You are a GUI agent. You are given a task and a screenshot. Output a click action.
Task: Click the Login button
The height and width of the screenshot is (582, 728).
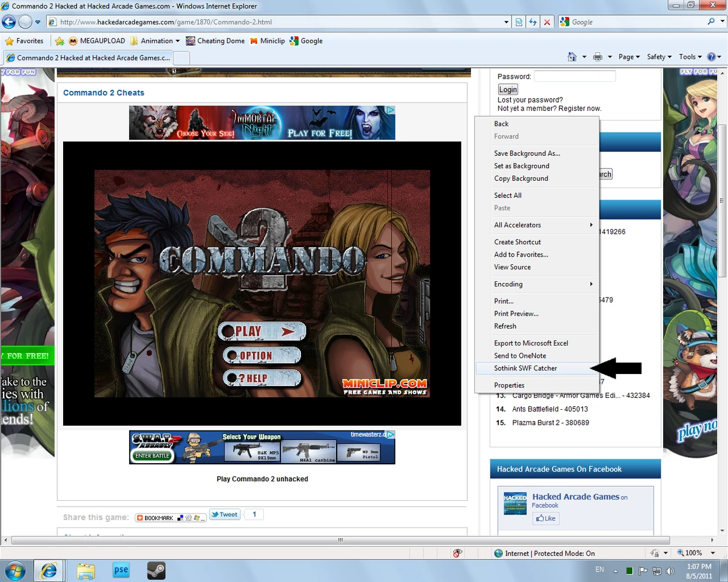[508, 90]
